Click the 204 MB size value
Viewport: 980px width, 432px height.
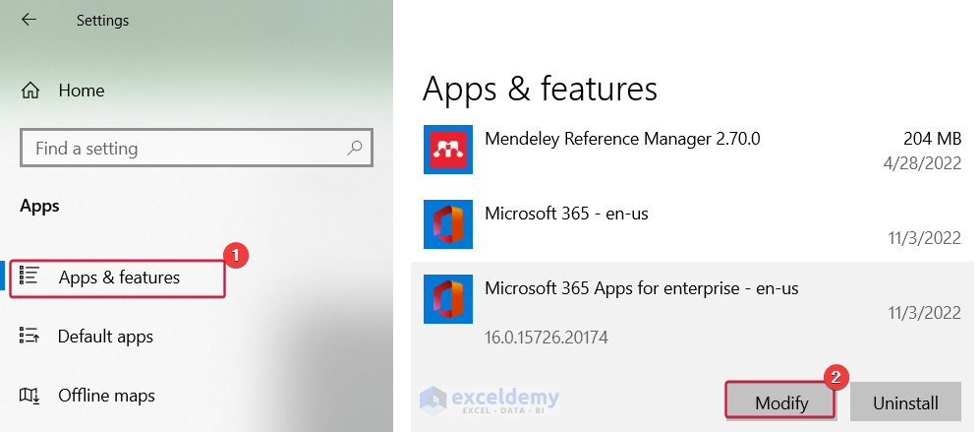(x=932, y=139)
